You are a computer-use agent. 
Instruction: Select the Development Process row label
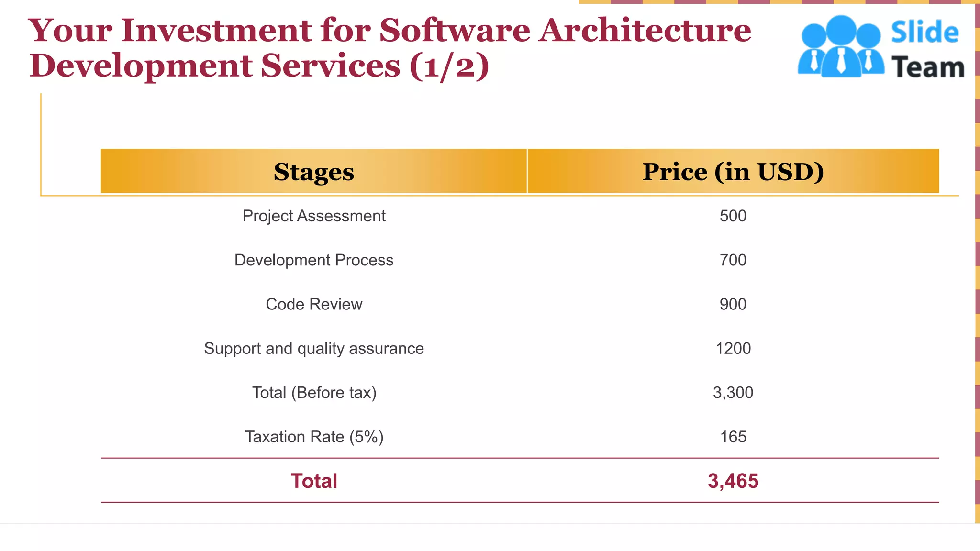pyautogui.click(x=314, y=260)
